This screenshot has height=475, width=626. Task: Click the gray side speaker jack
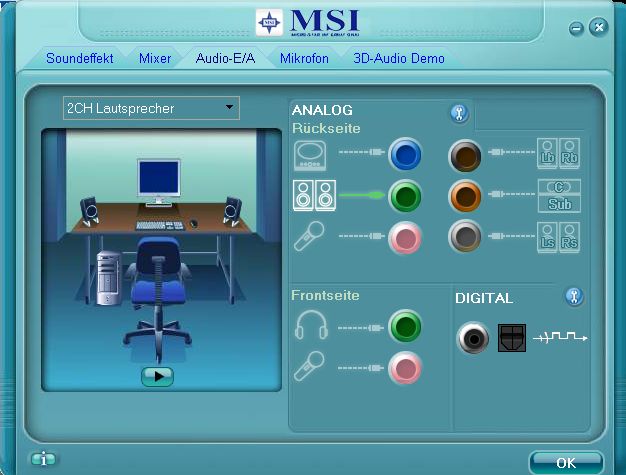click(x=465, y=236)
